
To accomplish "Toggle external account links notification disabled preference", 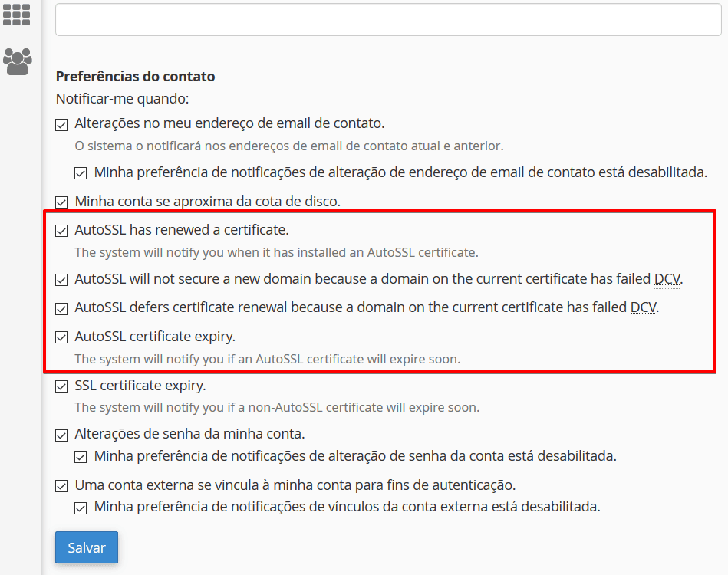I will click(x=81, y=507).
